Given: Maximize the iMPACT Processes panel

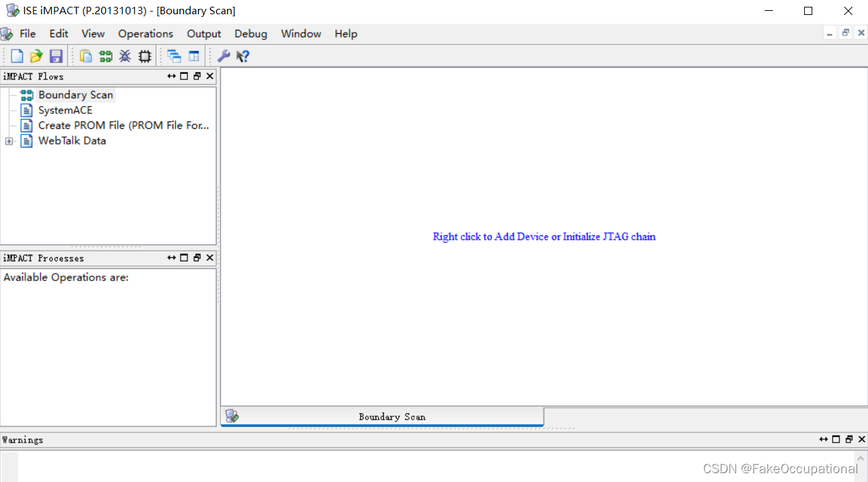Looking at the screenshot, I should coord(184,257).
